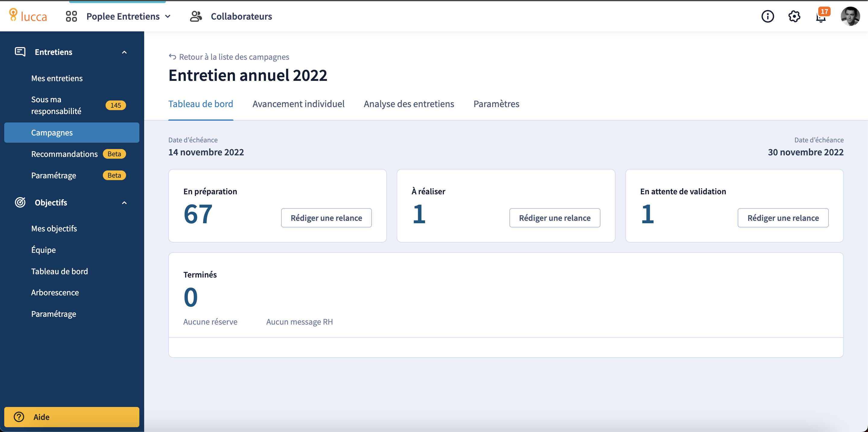Switch to Tableau de bord tab
This screenshot has width=868, height=432.
click(201, 104)
